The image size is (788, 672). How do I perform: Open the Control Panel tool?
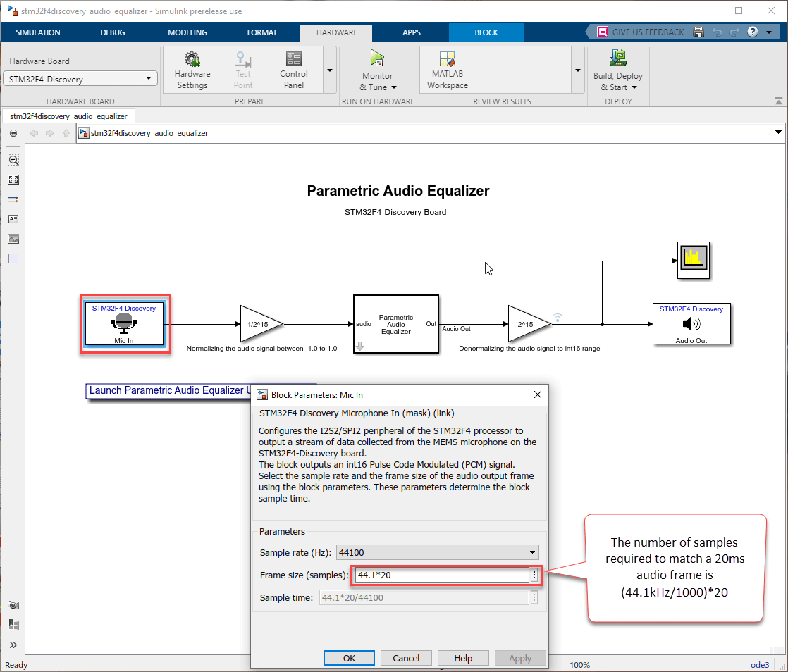(293, 70)
